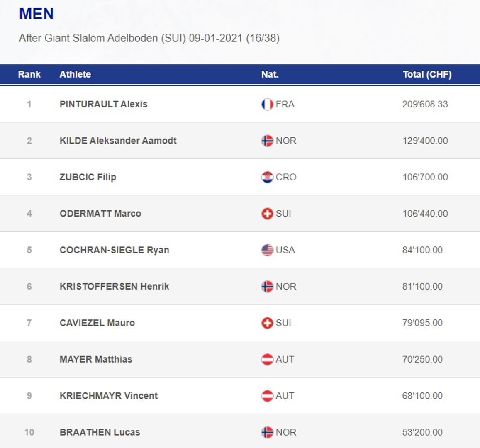This screenshot has height=448, width=480.
Task: Click the French flag beside Pinturault
Action: [x=267, y=104]
